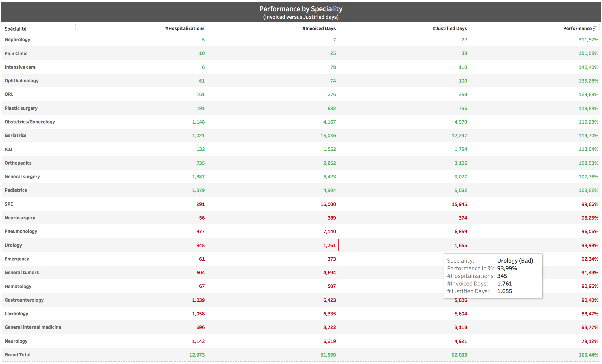Select the Neurology row label
The height and width of the screenshot is (364, 602).
click(x=16, y=341)
